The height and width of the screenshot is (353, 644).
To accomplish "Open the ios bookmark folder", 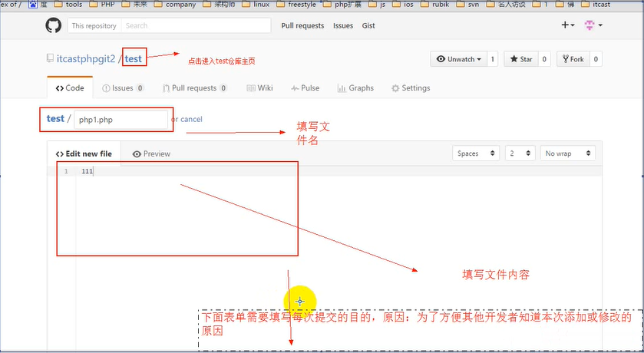I will coord(403,4).
